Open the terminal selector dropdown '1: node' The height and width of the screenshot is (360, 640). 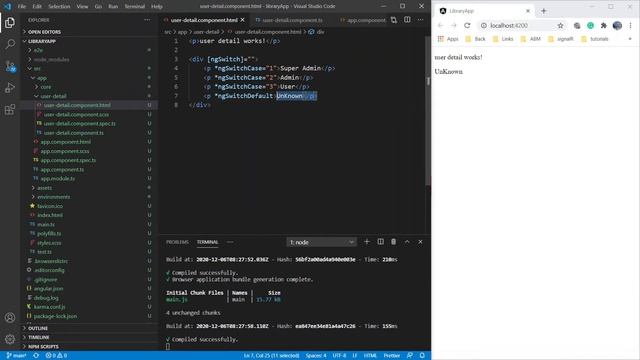click(322, 242)
